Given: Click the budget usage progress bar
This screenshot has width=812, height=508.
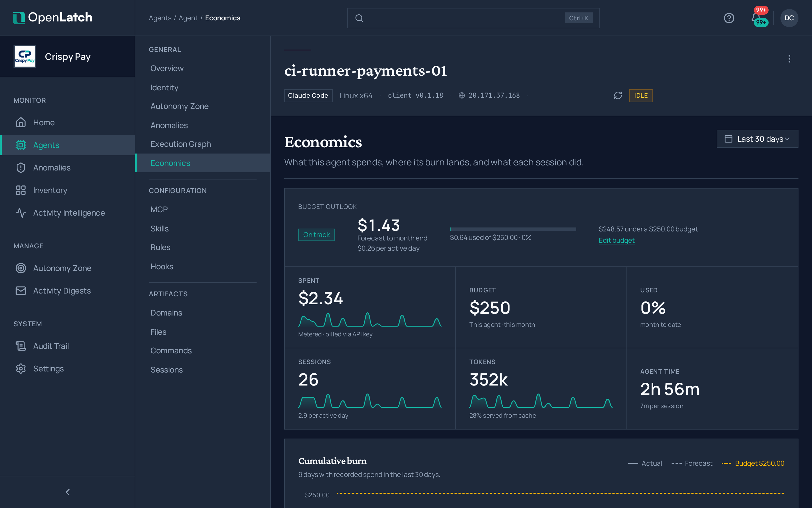Looking at the screenshot, I should [513, 229].
